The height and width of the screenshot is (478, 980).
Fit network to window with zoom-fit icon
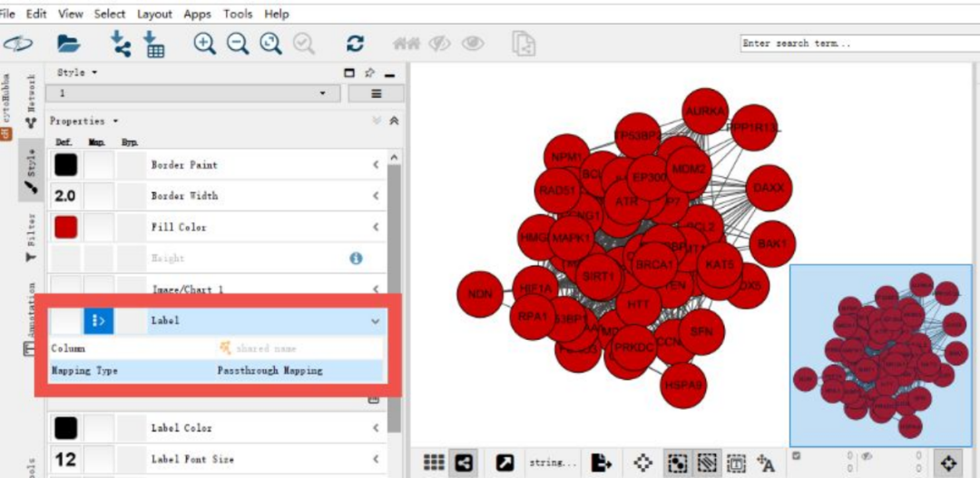click(x=270, y=44)
